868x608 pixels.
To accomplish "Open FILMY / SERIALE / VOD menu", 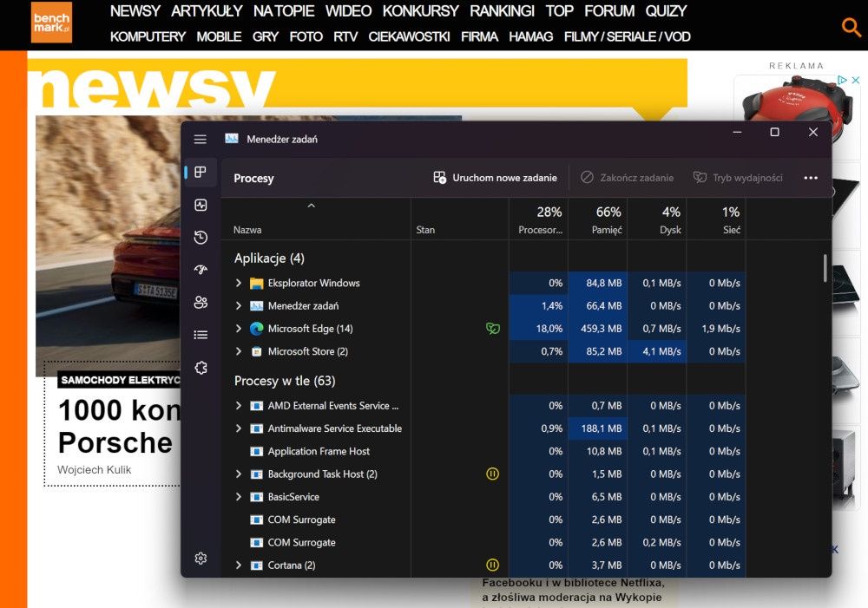I will (628, 36).
